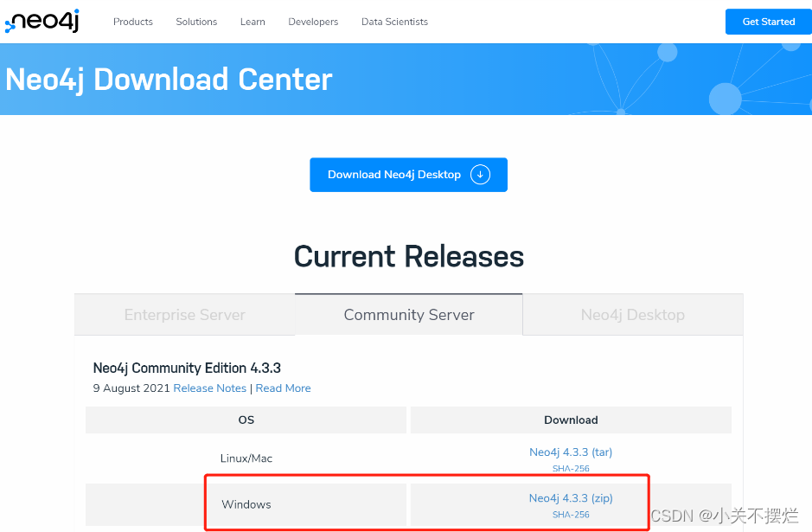Click the Neo4j Download Center banner title
The height and width of the screenshot is (532, 812).
[x=169, y=80]
